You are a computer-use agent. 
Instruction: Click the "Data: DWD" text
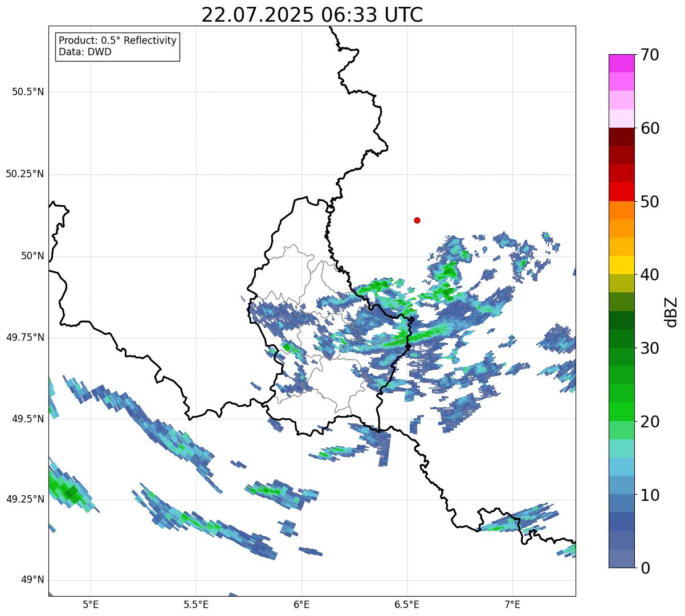click(x=85, y=52)
